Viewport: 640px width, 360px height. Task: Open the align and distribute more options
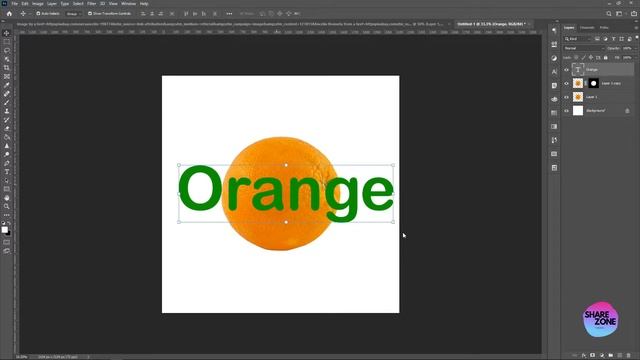click(229, 13)
